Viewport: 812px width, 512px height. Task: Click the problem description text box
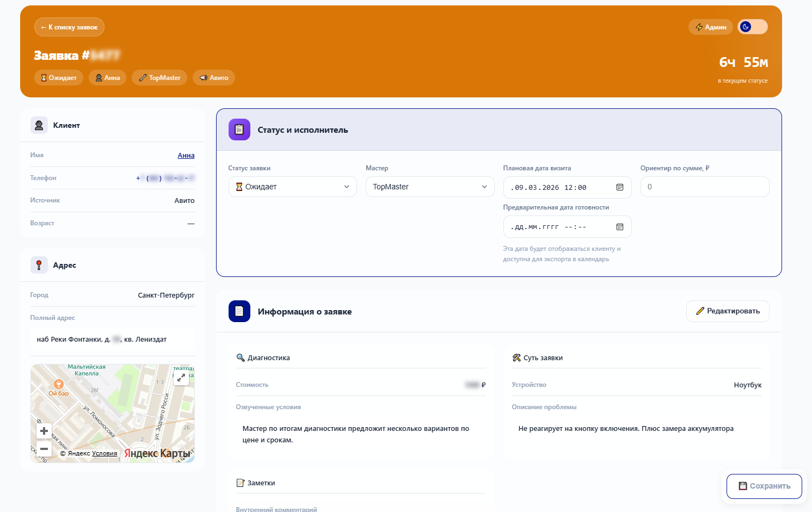point(637,429)
